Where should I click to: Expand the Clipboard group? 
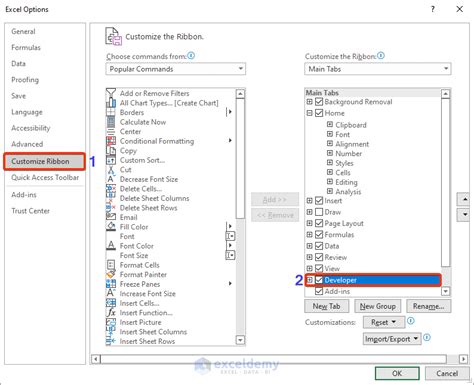(330, 124)
